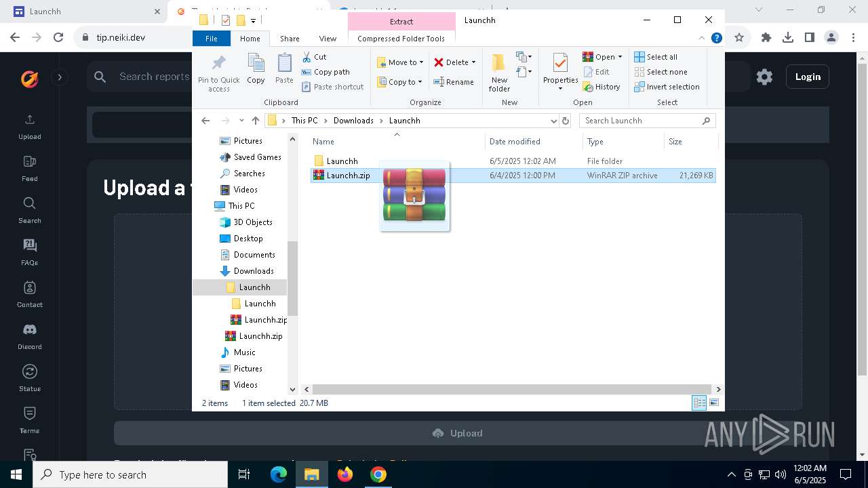Open Firefox from taskbar
This screenshot has width=868, height=488.
(345, 474)
